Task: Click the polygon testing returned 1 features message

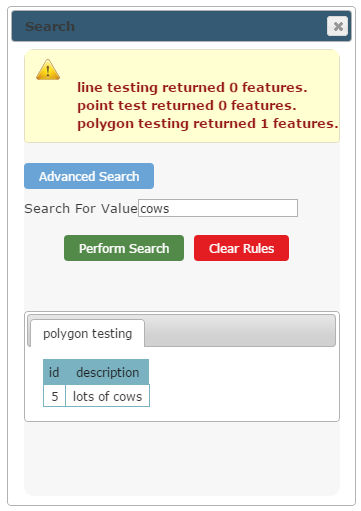Action: (x=208, y=124)
